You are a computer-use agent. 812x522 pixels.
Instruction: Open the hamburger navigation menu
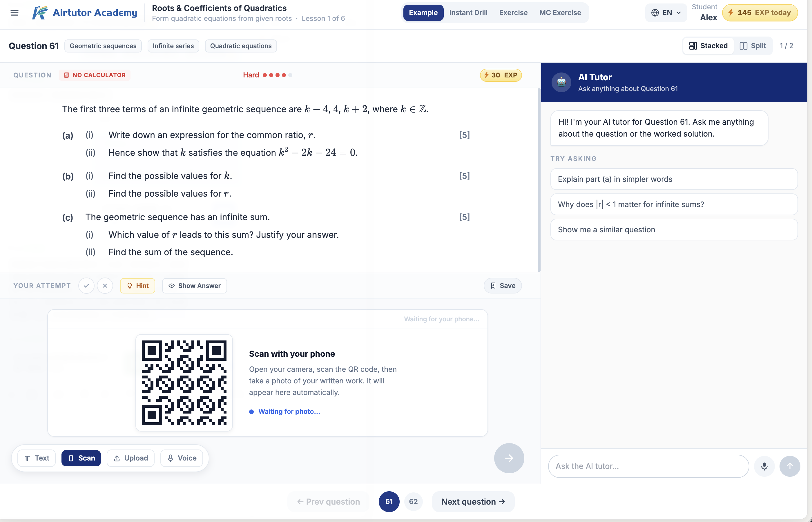(14, 13)
